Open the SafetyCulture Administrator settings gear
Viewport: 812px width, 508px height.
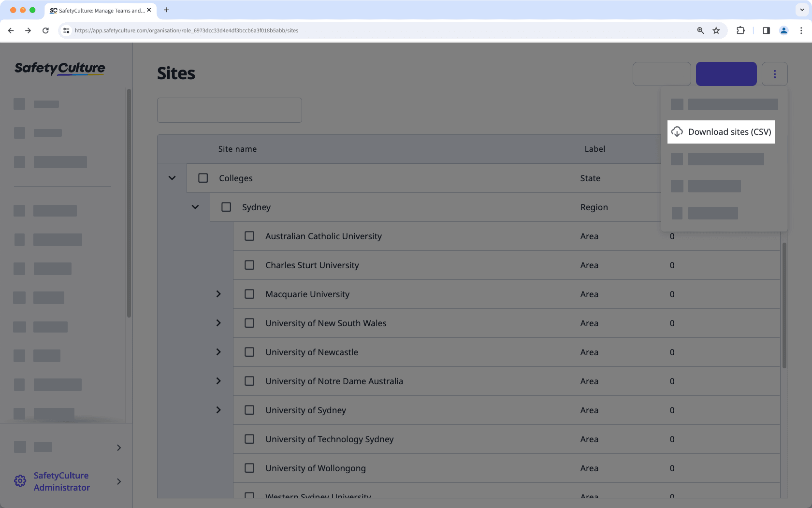pos(20,481)
